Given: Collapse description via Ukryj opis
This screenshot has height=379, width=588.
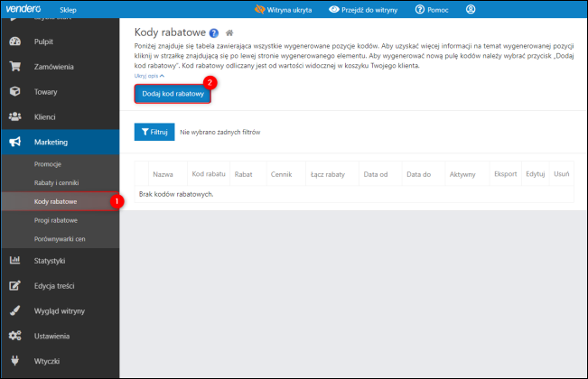Looking at the screenshot, I should [x=149, y=76].
